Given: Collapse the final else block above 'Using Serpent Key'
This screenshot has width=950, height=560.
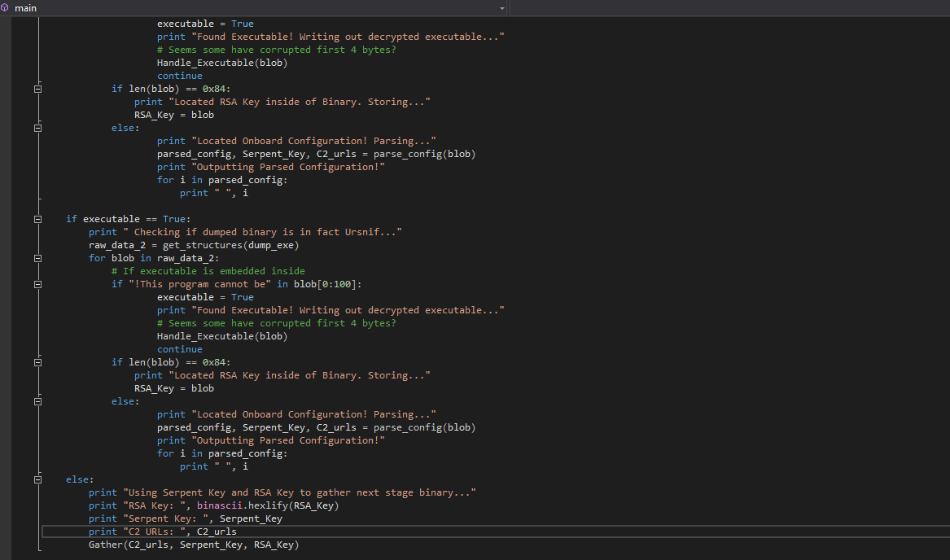Looking at the screenshot, I should pos(38,479).
